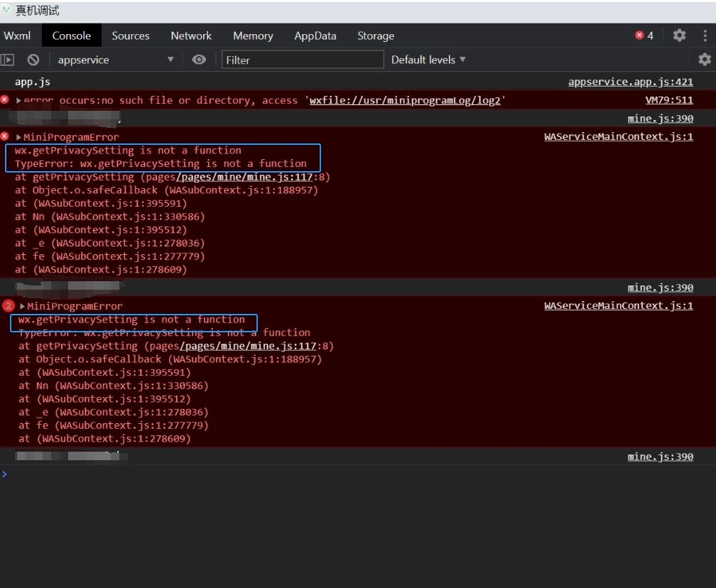
Task: Open the Console tab
Action: pyautogui.click(x=71, y=36)
